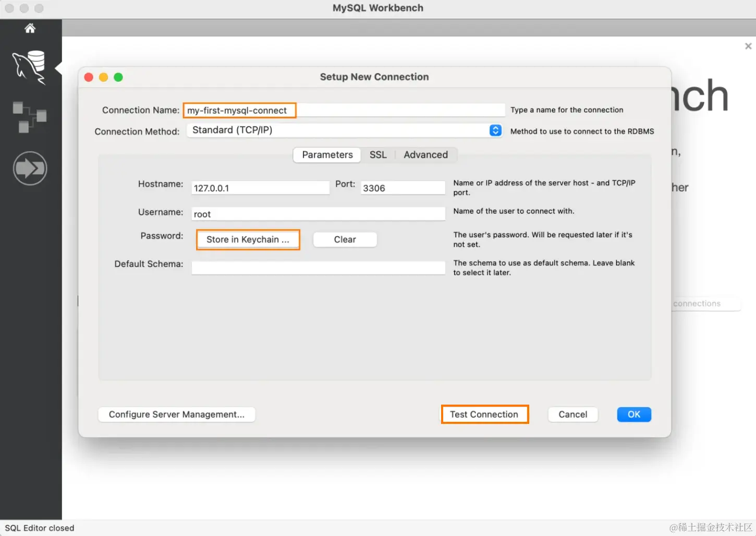Click the Hostname input field
This screenshot has height=536, width=756.
click(x=261, y=188)
